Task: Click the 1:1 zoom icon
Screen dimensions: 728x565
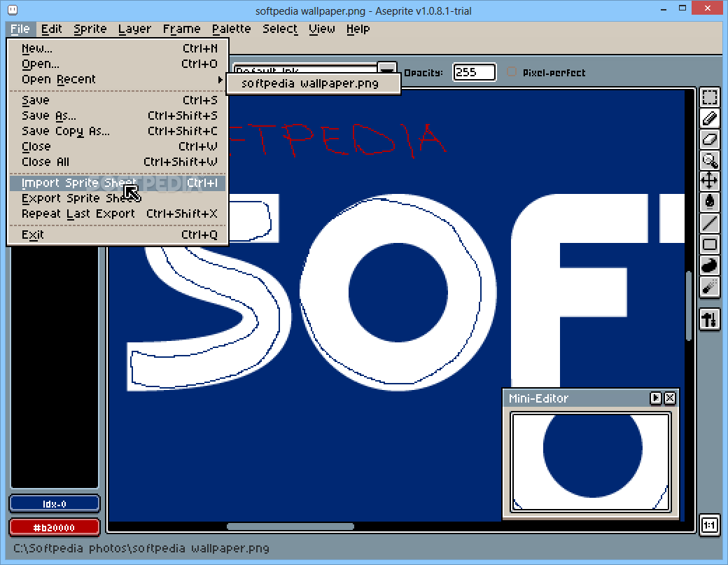Action: (x=709, y=525)
